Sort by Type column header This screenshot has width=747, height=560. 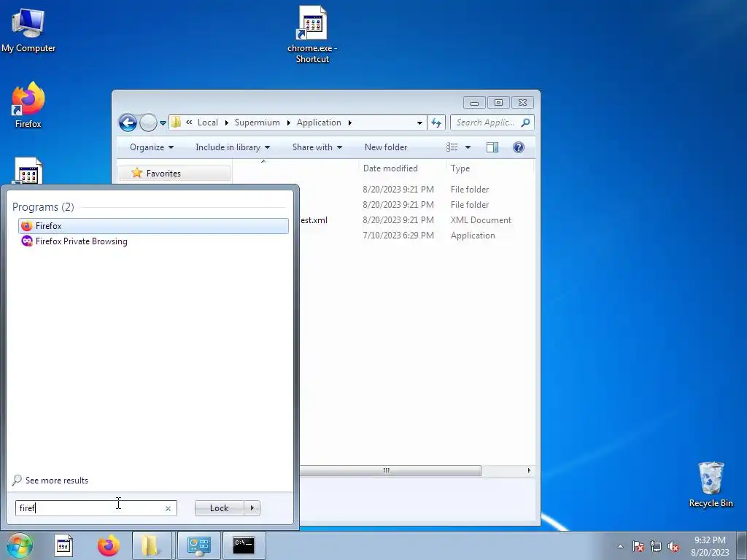point(460,168)
